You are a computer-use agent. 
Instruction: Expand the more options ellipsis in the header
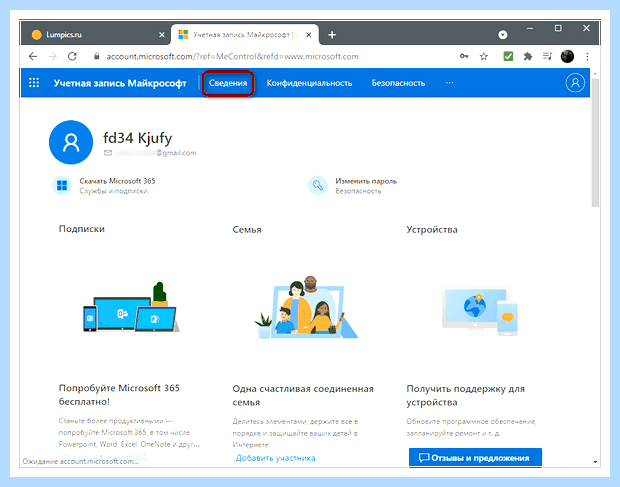450,83
